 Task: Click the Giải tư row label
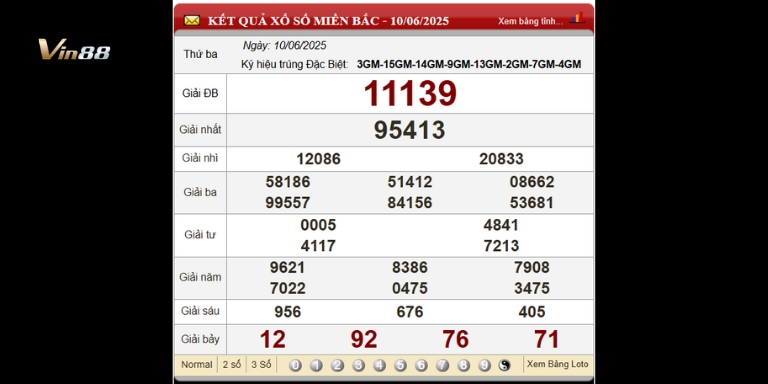click(200, 235)
